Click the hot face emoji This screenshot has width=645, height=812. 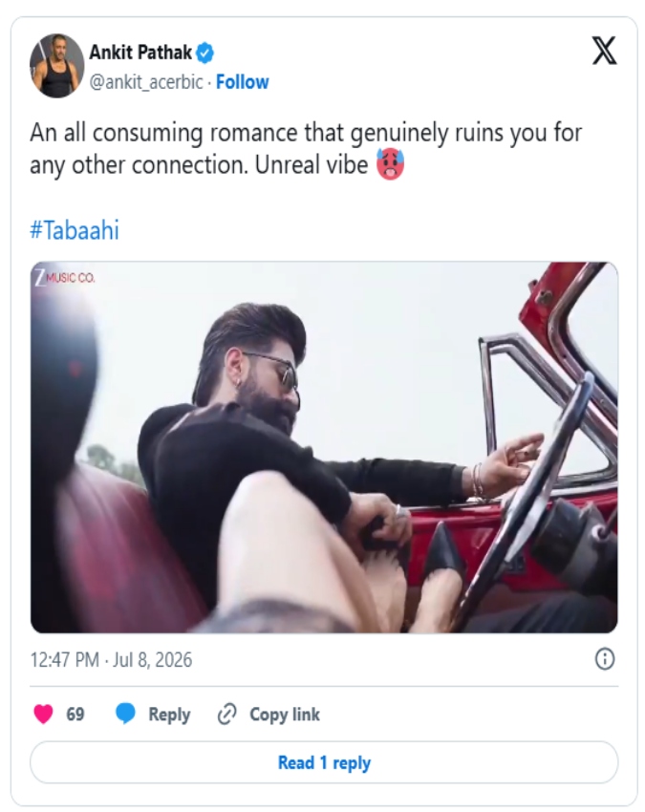390,164
